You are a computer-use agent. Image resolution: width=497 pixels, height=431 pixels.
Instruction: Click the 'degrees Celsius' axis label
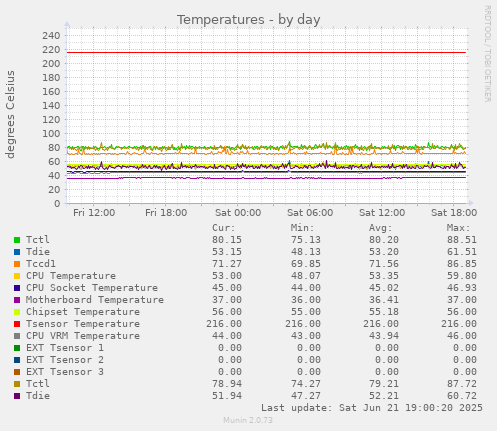pos(10,114)
